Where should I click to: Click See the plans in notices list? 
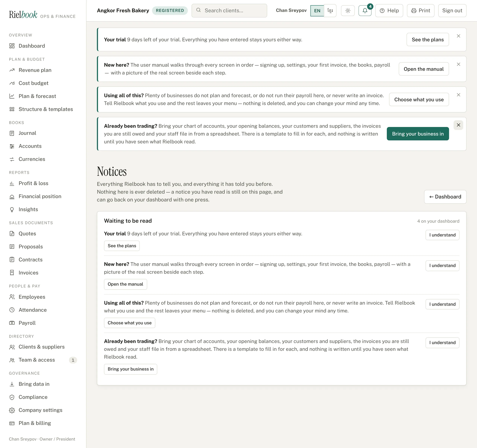[122, 246]
